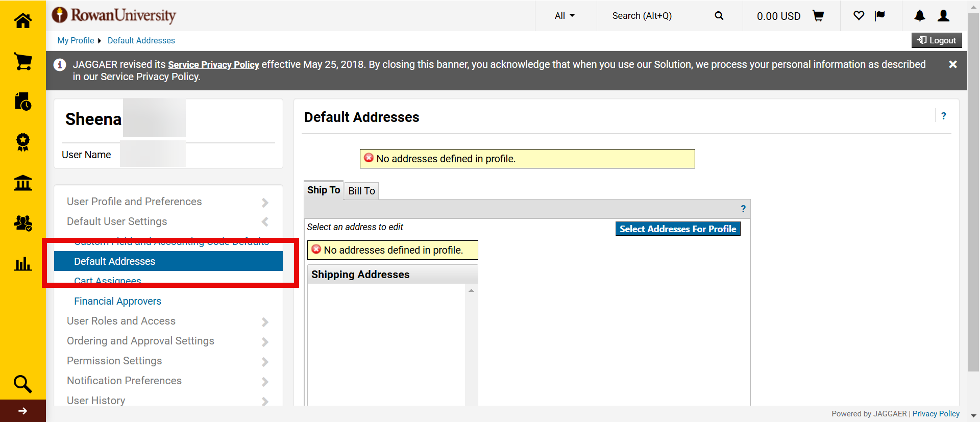Switch to the Bill To tab
This screenshot has height=422, width=980.
(361, 191)
